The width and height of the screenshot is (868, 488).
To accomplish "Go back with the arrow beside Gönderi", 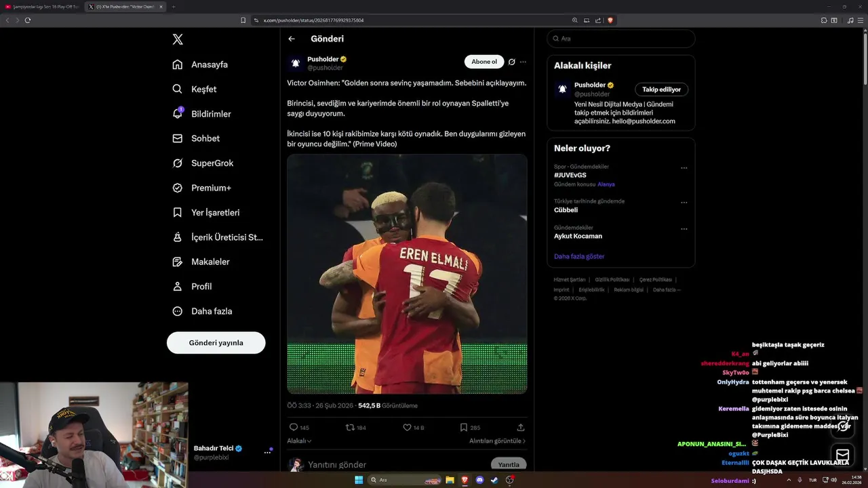I will pos(292,39).
